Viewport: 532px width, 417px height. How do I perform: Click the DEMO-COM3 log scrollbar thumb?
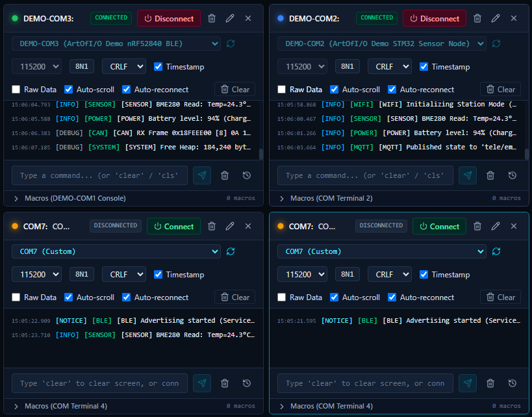(x=261, y=155)
